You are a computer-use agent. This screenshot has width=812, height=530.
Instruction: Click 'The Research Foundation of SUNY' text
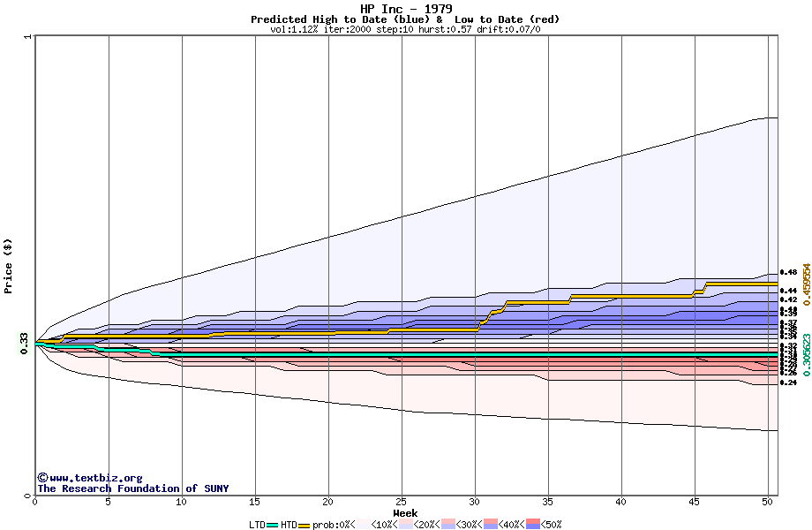(132, 488)
